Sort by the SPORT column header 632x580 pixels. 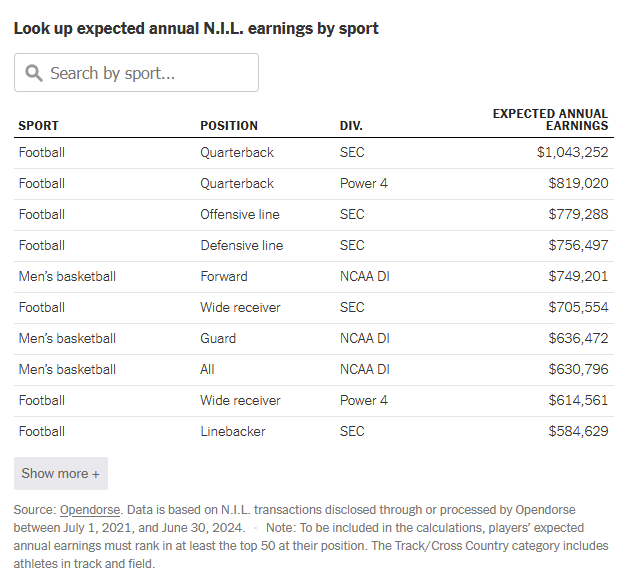coord(38,126)
